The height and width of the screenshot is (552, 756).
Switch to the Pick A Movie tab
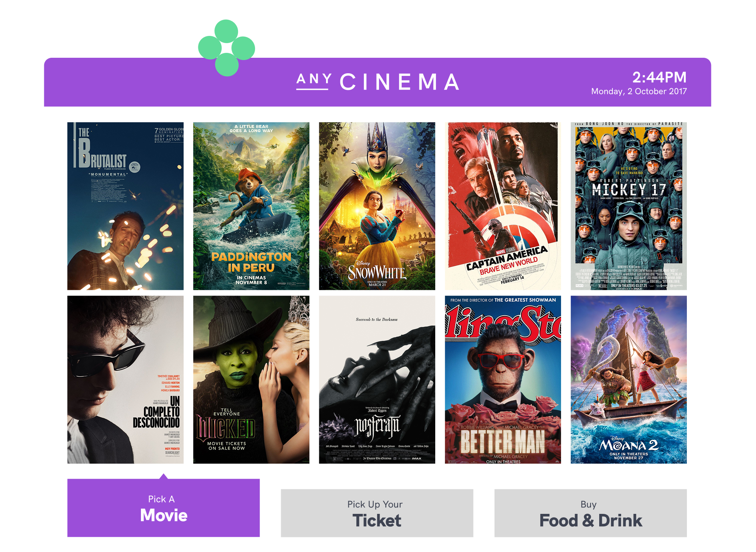point(164,508)
